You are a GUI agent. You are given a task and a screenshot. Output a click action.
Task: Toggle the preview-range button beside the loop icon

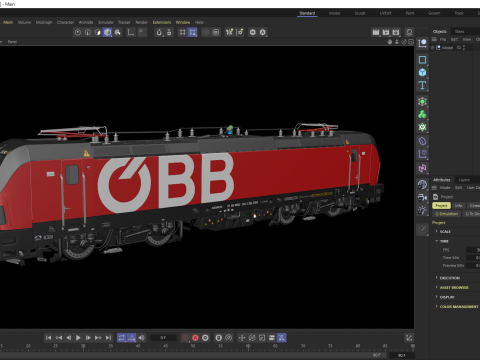(x=132, y=338)
